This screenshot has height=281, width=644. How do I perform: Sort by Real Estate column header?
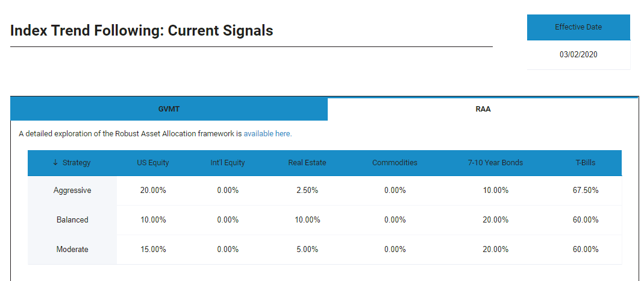307,163
